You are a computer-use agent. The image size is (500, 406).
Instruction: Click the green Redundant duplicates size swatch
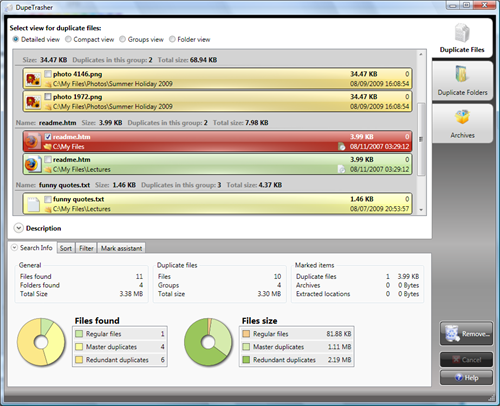click(246, 360)
